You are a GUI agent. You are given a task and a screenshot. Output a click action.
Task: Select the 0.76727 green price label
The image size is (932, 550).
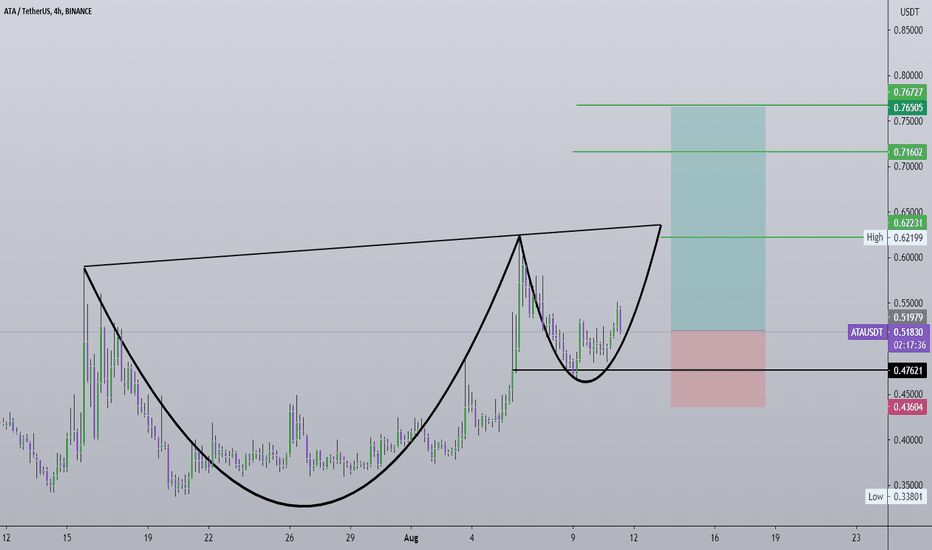908,92
